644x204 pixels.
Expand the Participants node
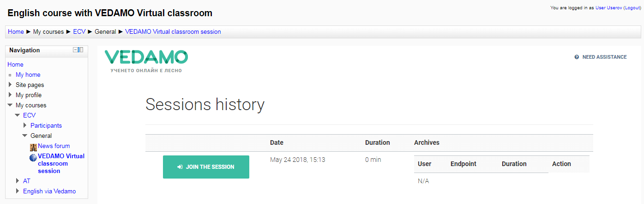pyautogui.click(x=25, y=125)
